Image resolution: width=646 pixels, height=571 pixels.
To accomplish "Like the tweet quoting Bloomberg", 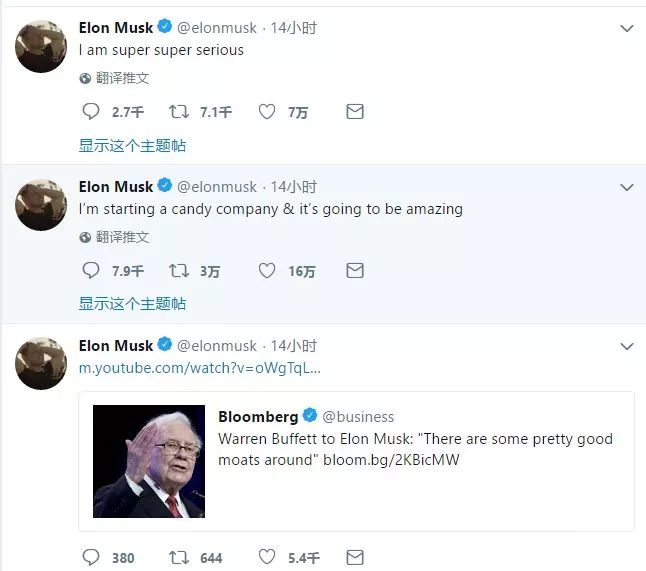I will (x=267, y=557).
